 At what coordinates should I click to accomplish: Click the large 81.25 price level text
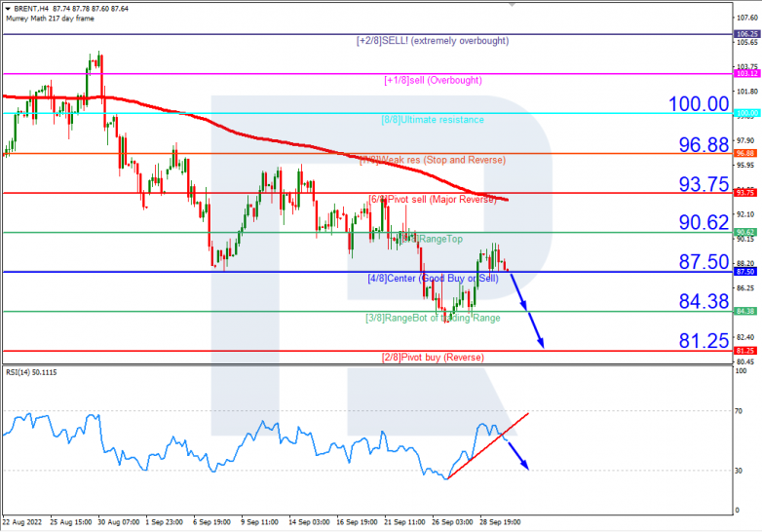[705, 342]
